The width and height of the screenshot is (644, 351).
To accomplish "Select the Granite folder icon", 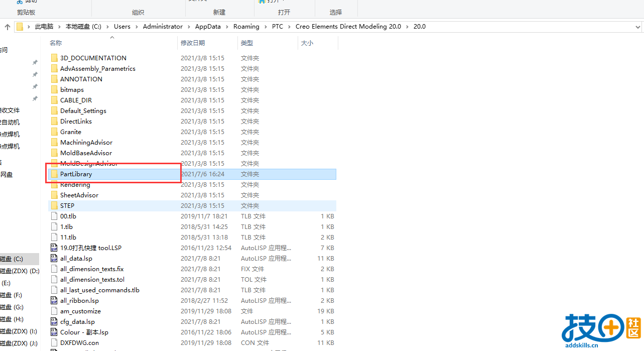I will pyautogui.click(x=55, y=132).
